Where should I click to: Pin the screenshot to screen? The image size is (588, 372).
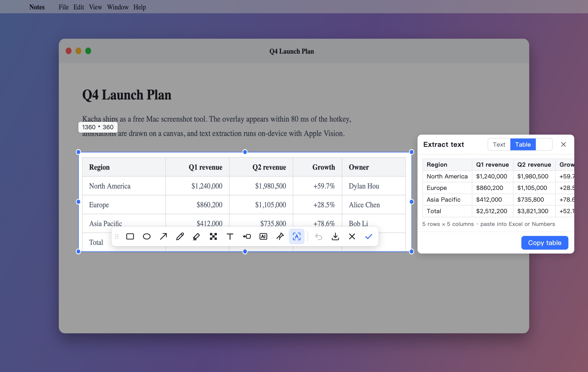[280, 236]
